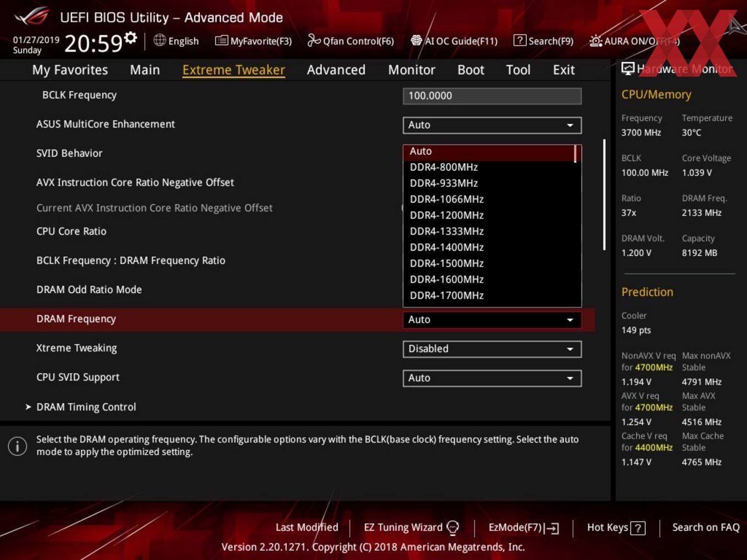Switch to Advanced tab

(x=336, y=70)
